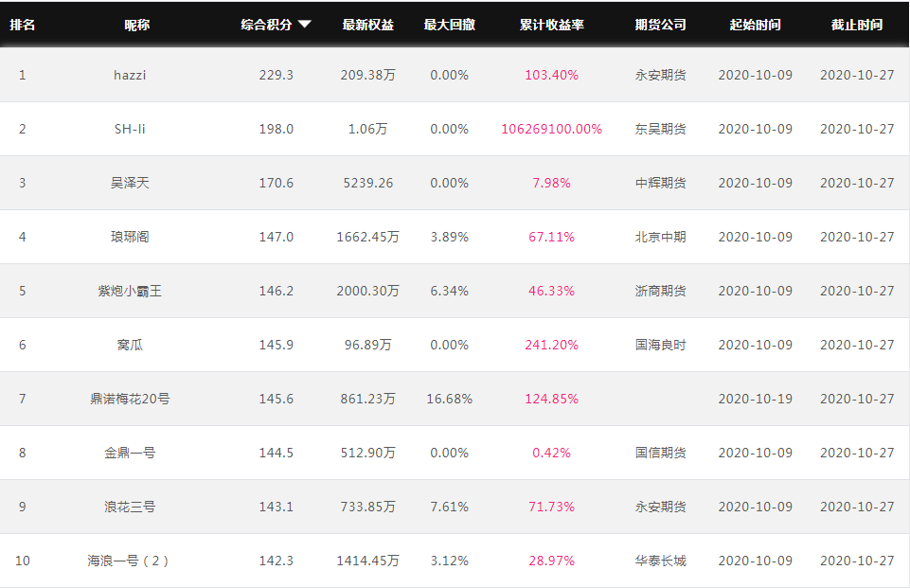Select the 209.38万 equity cell
The width and height of the screenshot is (910, 588).
click(368, 75)
